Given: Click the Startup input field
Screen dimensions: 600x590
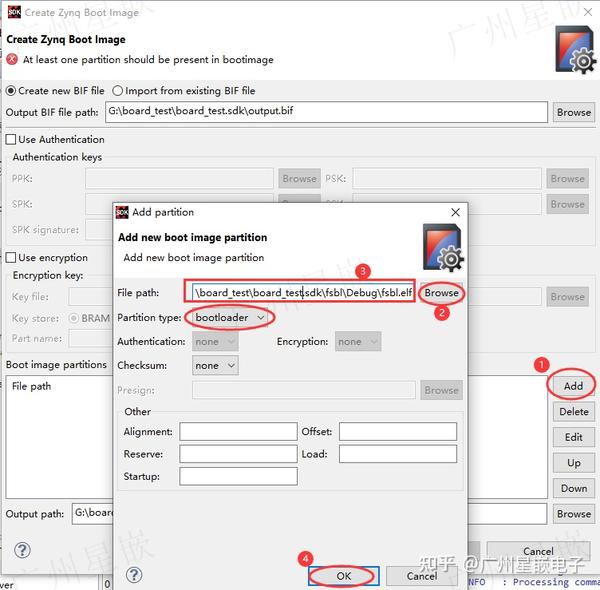Looking at the screenshot, I should pos(238,476).
